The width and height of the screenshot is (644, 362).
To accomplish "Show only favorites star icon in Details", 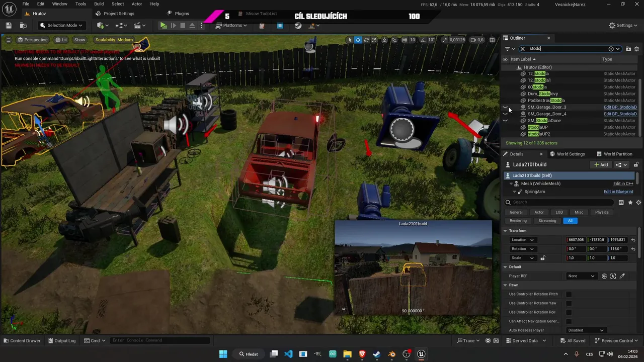I will tap(630, 202).
